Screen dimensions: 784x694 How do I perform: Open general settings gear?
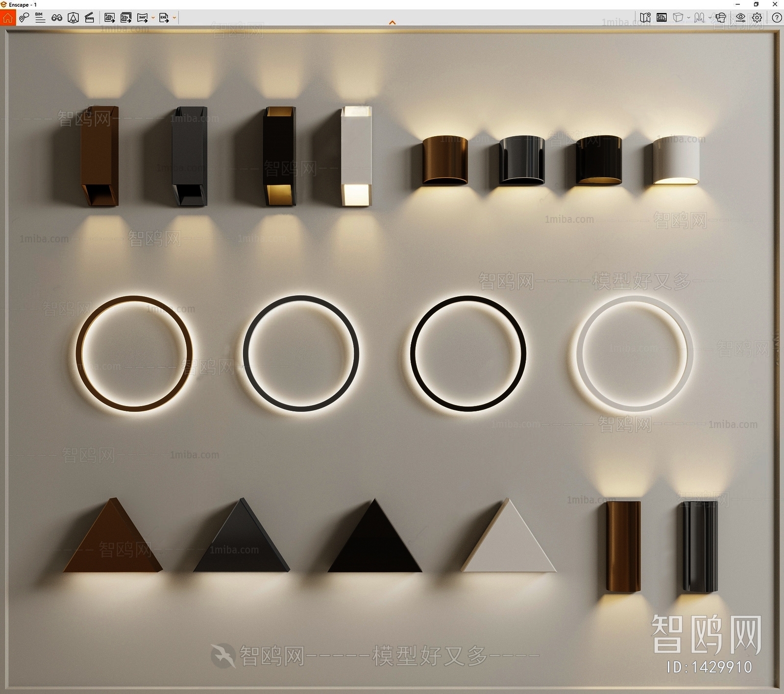click(x=757, y=18)
